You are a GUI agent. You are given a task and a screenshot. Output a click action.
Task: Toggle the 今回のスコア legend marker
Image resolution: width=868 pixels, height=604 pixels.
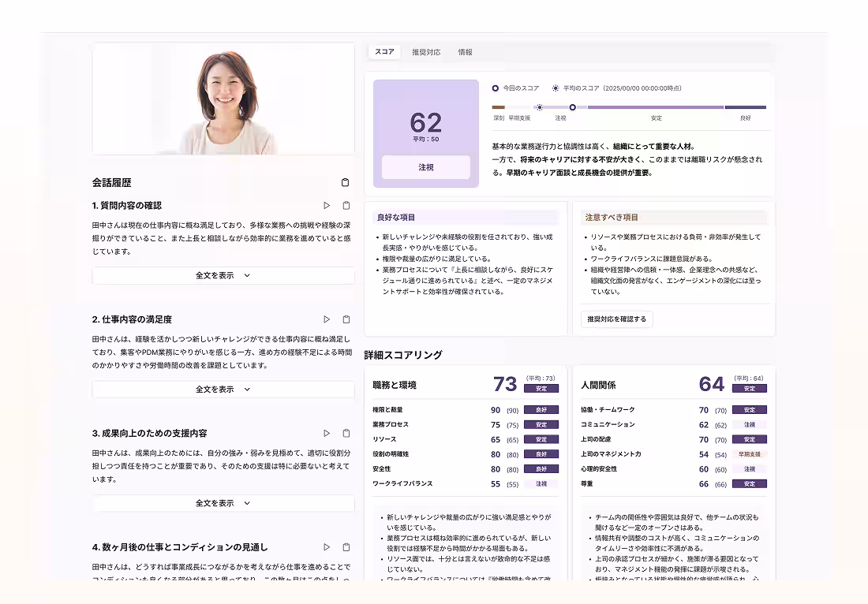coord(497,88)
